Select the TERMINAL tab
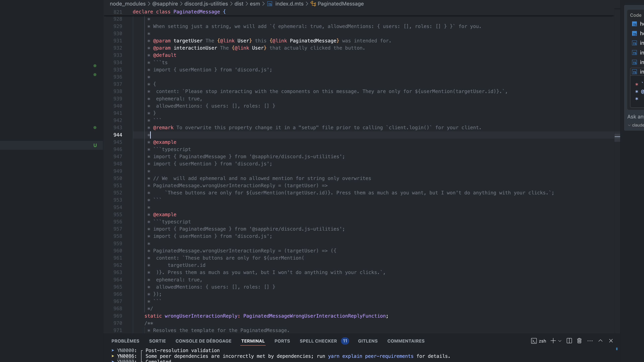 [253, 341]
